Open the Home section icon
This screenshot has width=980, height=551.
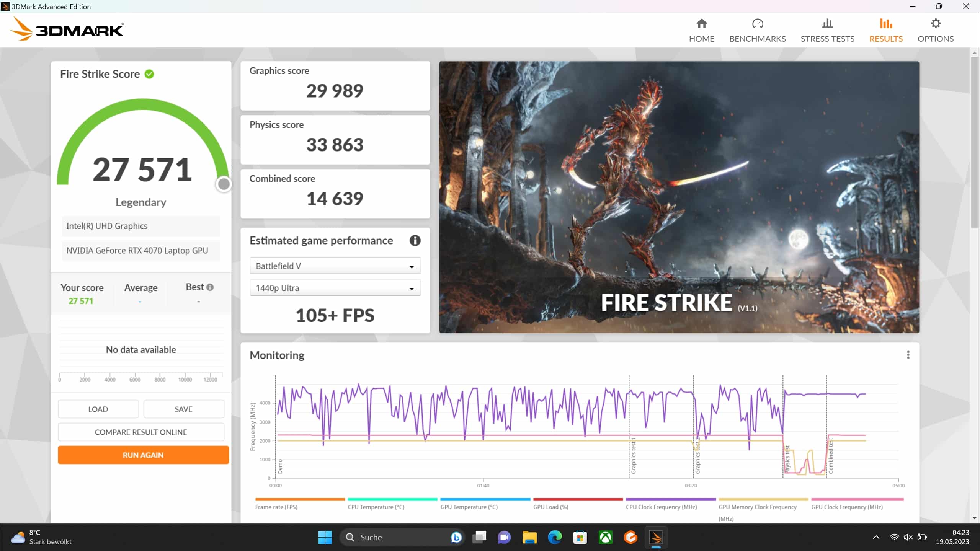tap(701, 24)
